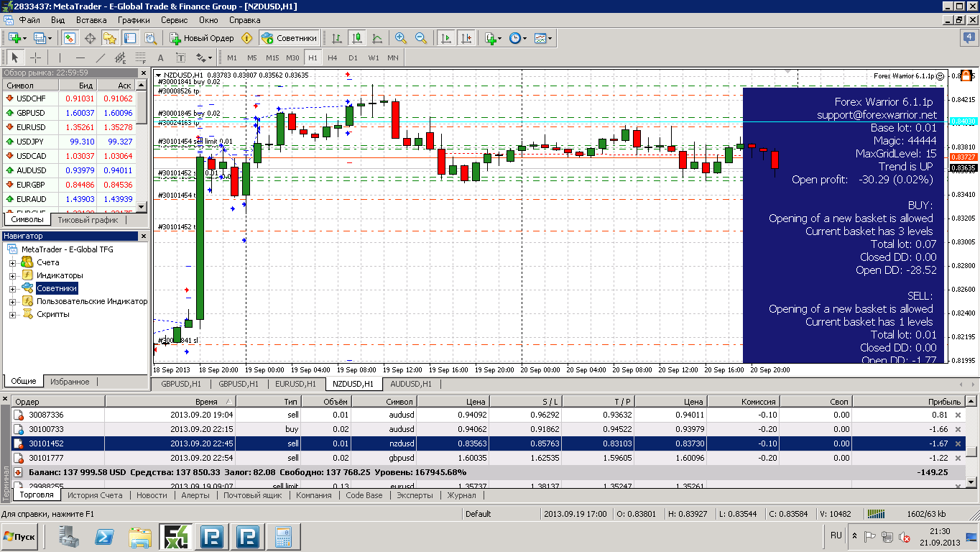This screenshot has height=552, width=980.
Task: Open the Periods clock dropdown
Action: pyautogui.click(x=517, y=38)
